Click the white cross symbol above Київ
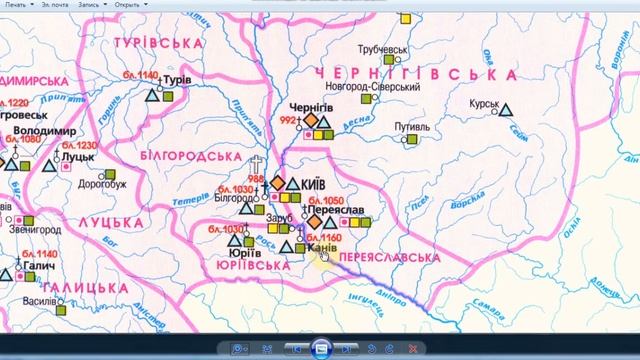Screen dimensions: 640x360 [256, 164]
